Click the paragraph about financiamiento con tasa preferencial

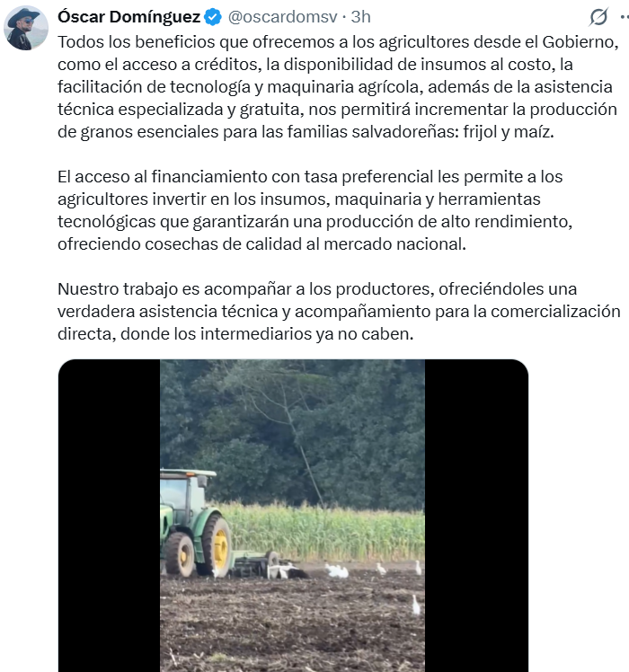click(314, 210)
